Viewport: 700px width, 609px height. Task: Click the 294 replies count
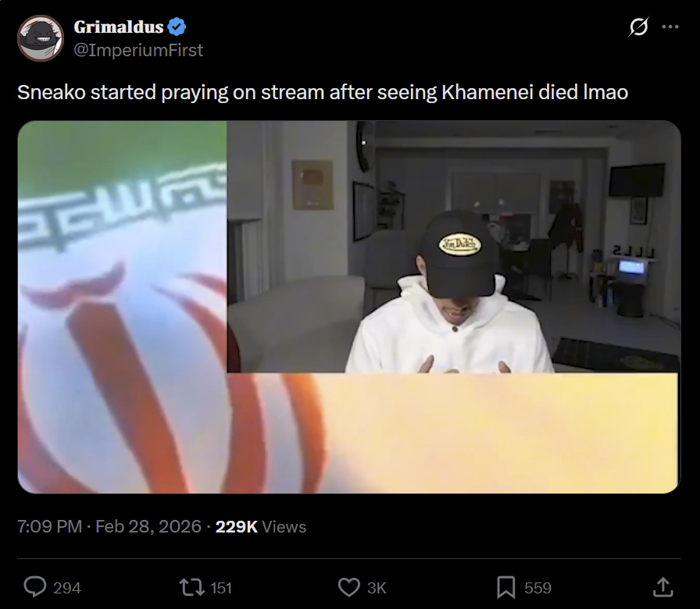coord(67,588)
